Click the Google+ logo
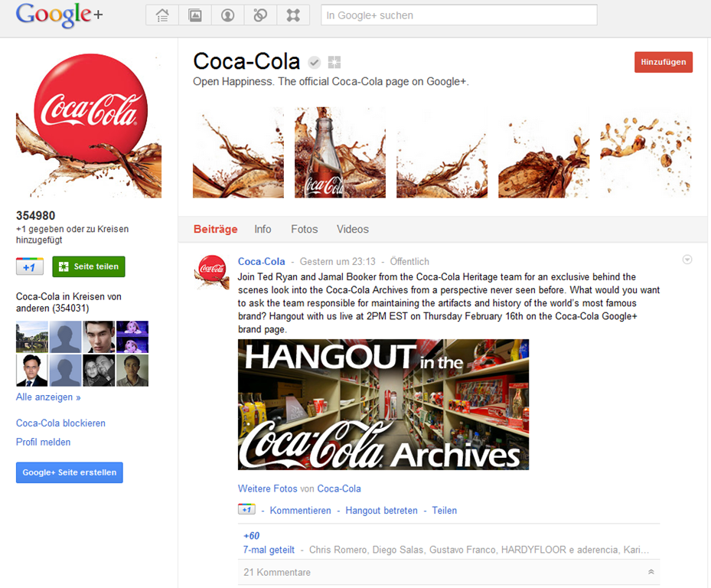 [60, 15]
